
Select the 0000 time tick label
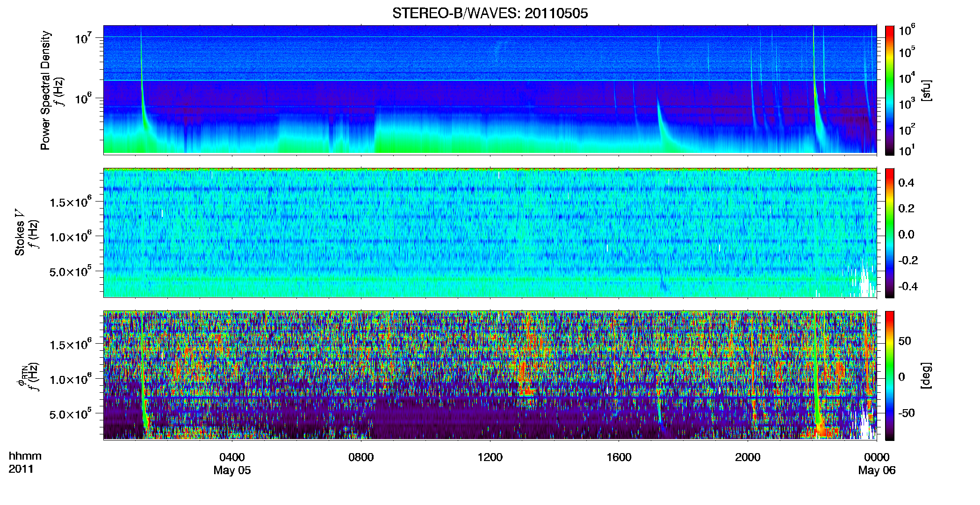click(x=877, y=457)
